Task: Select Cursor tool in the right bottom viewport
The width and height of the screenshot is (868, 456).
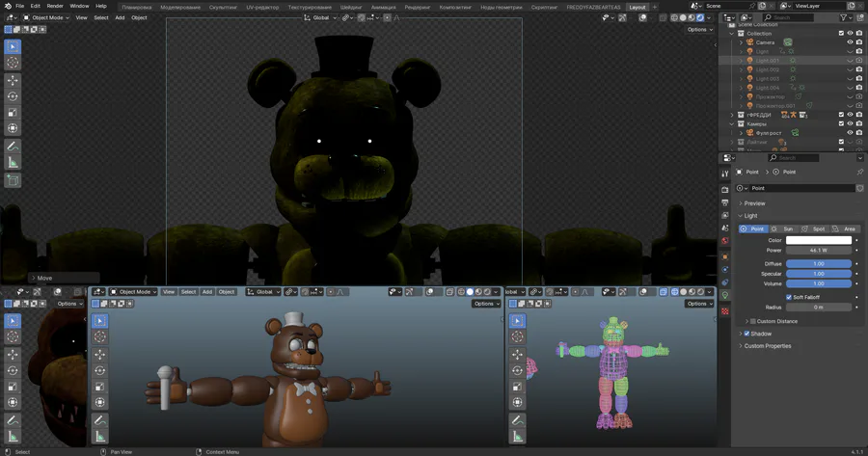Action: (518, 336)
